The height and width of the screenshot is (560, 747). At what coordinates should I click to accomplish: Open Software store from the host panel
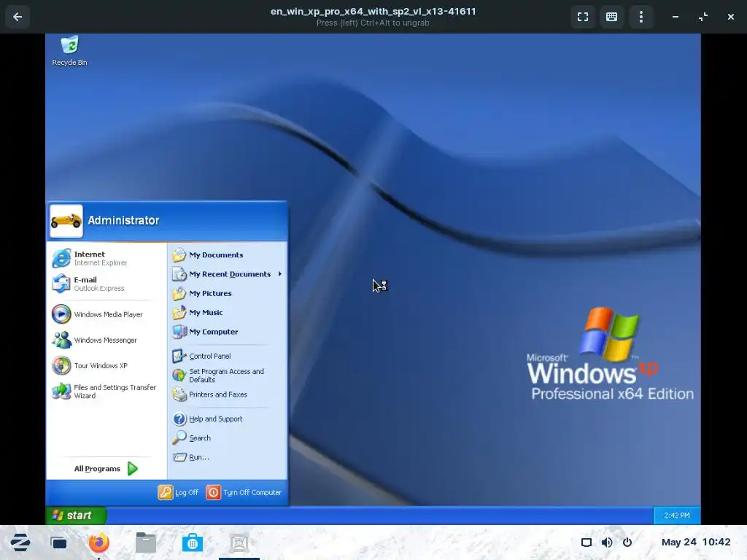pyautogui.click(x=193, y=542)
